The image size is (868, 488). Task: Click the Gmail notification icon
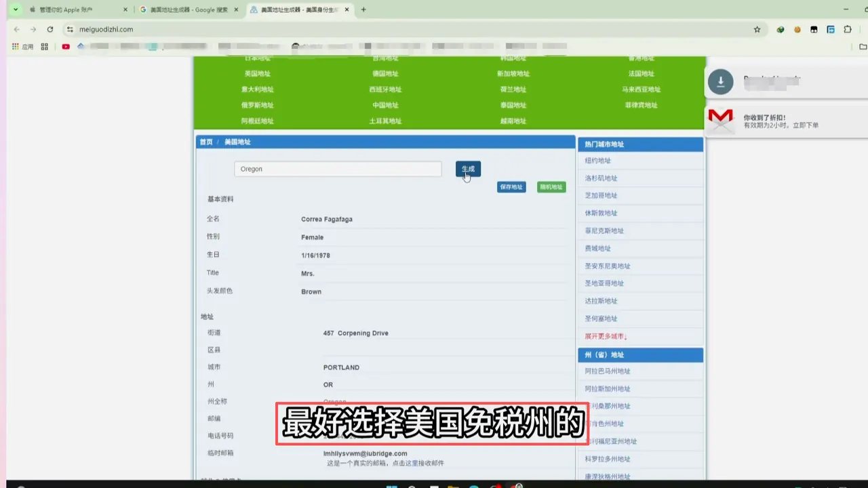(x=720, y=120)
